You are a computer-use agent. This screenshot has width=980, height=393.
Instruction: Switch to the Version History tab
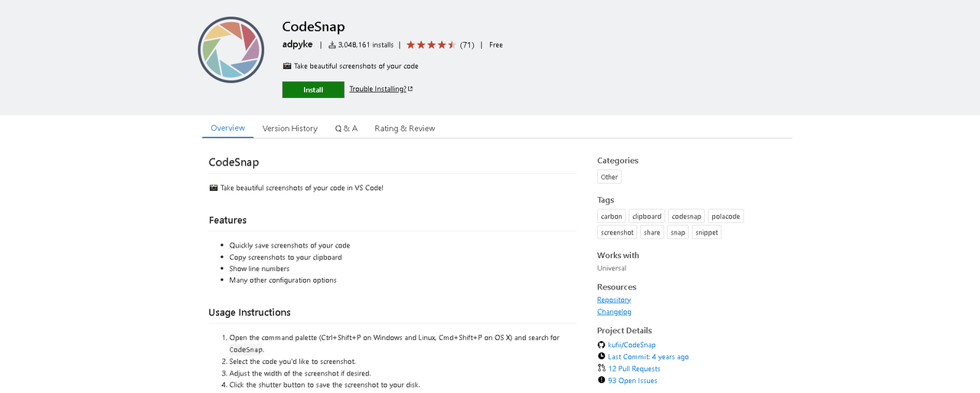pyautogui.click(x=289, y=129)
